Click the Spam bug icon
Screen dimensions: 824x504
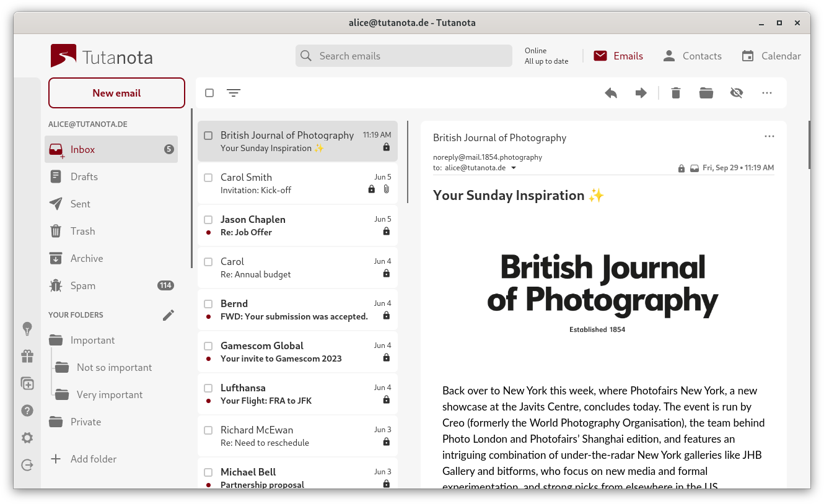[56, 285]
